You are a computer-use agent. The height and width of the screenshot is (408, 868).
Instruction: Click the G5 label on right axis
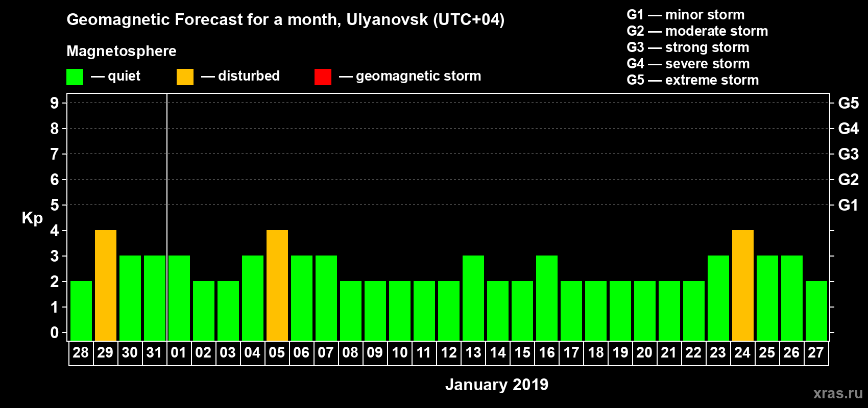(848, 103)
